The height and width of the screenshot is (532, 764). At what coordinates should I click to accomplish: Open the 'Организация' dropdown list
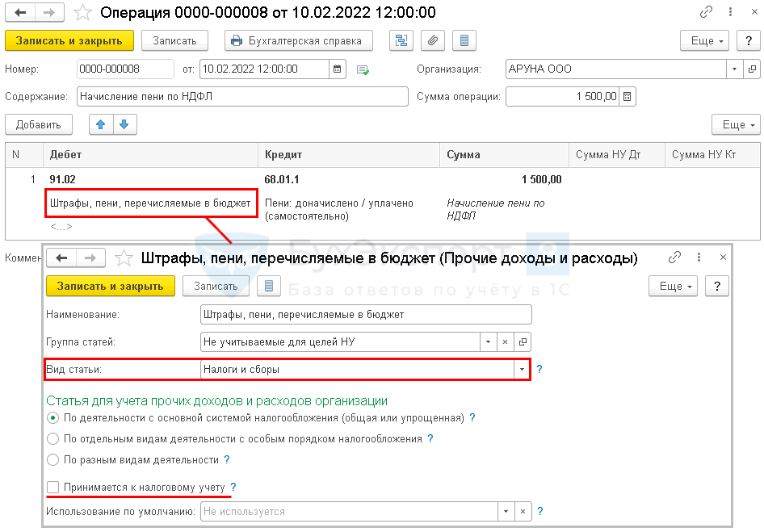click(734, 69)
